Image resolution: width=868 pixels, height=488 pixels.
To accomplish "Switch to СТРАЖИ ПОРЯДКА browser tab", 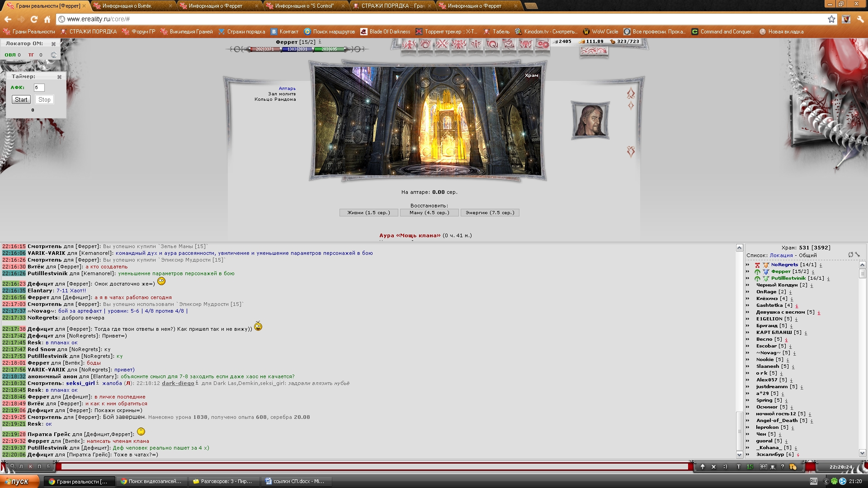I will (x=392, y=6).
